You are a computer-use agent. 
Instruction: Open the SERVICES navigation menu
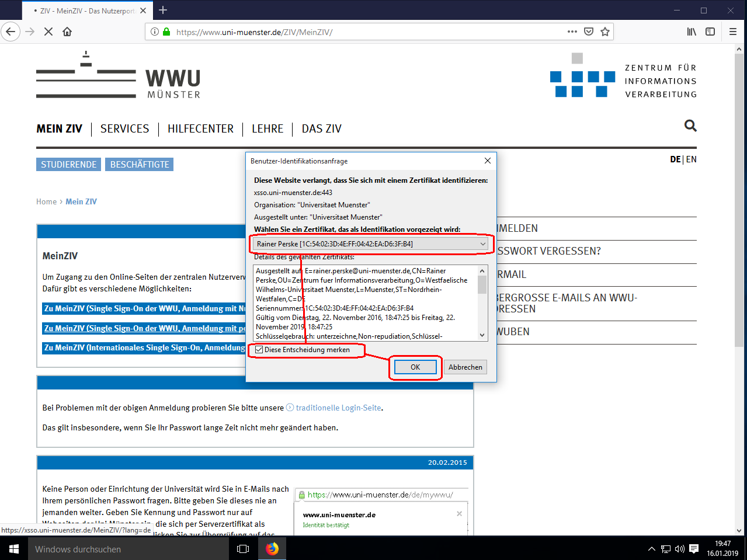(x=124, y=128)
